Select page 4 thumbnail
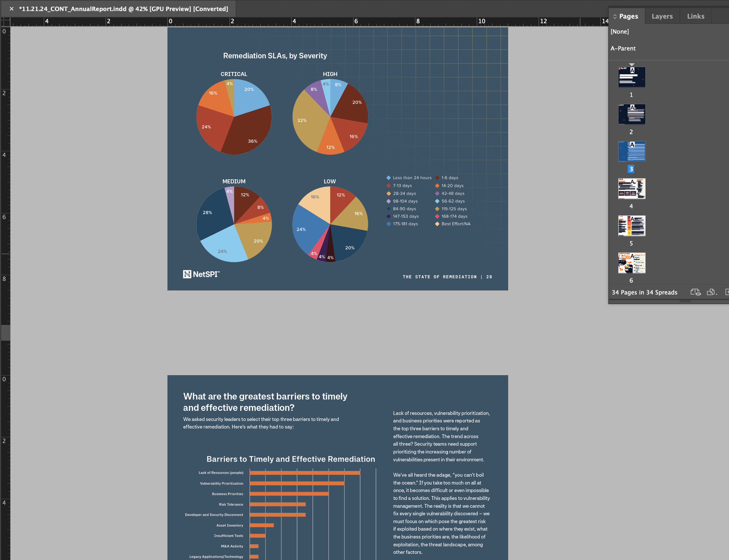 [631, 189]
